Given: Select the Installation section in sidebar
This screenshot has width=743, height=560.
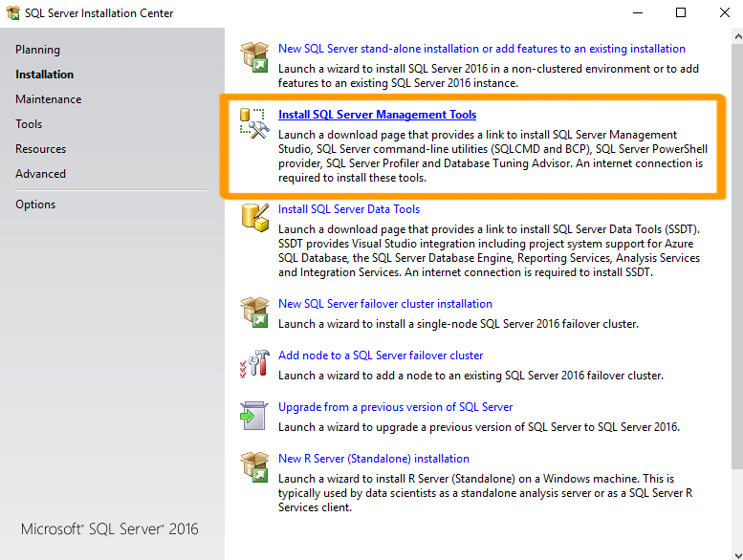Looking at the screenshot, I should point(44,75).
